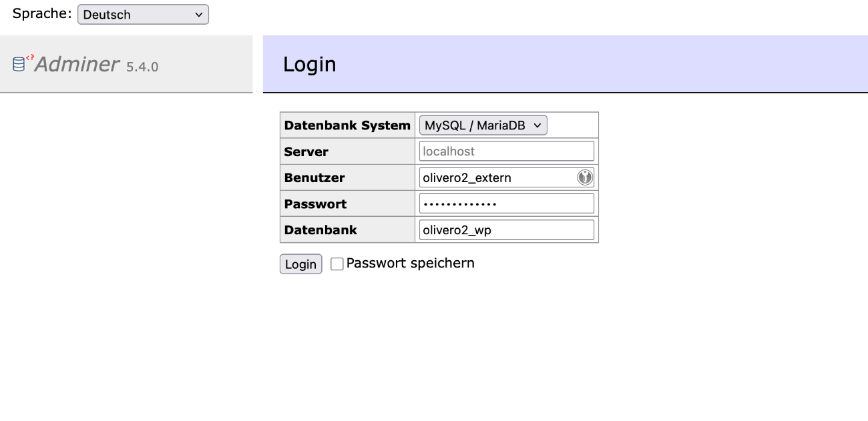Click the Datenbank field containing olivero2_wp
868x421 pixels.
pyautogui.click(x=507, y=230)
